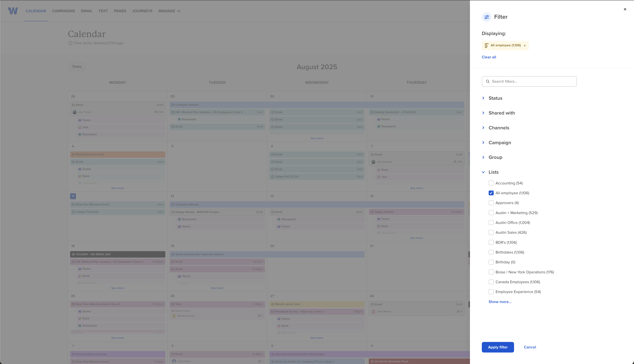Click envelope icon on New Hire Welcome Email Clone 5
Screen dimensions: 634x364
[73, 304]
